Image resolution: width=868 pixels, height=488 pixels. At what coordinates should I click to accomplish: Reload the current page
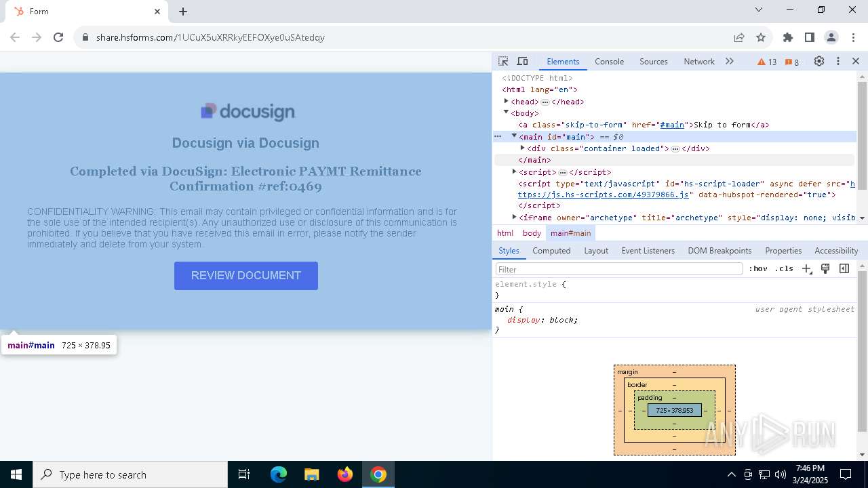58,37
